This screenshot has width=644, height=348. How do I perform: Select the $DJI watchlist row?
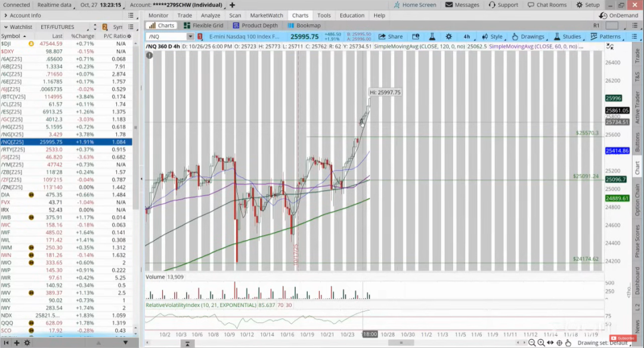click(66, 44)
